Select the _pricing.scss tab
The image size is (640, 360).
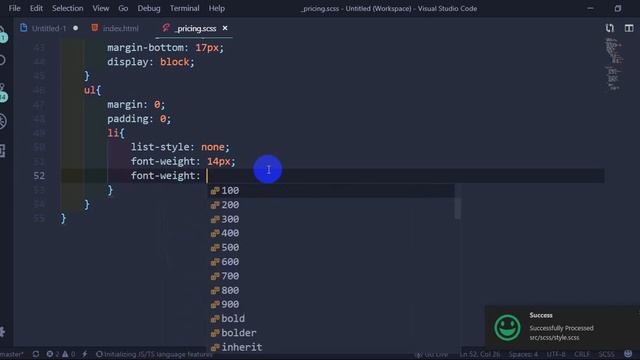[195, 28]
